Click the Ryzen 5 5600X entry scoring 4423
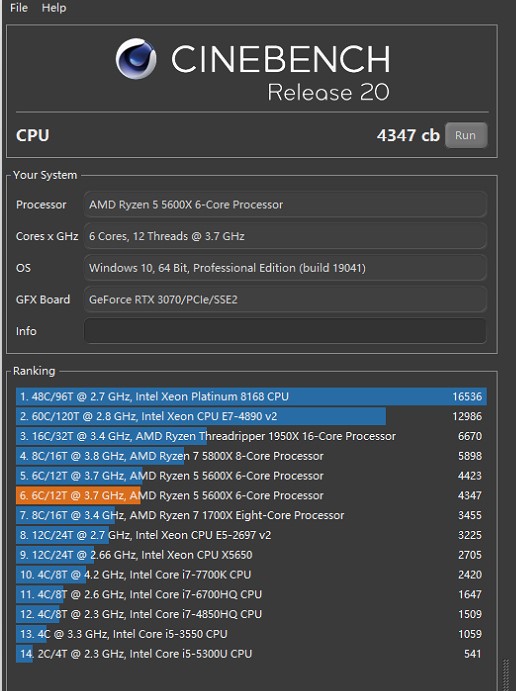Image resolution: width=516 pixels, height=691 pixels. pos(251,476)
